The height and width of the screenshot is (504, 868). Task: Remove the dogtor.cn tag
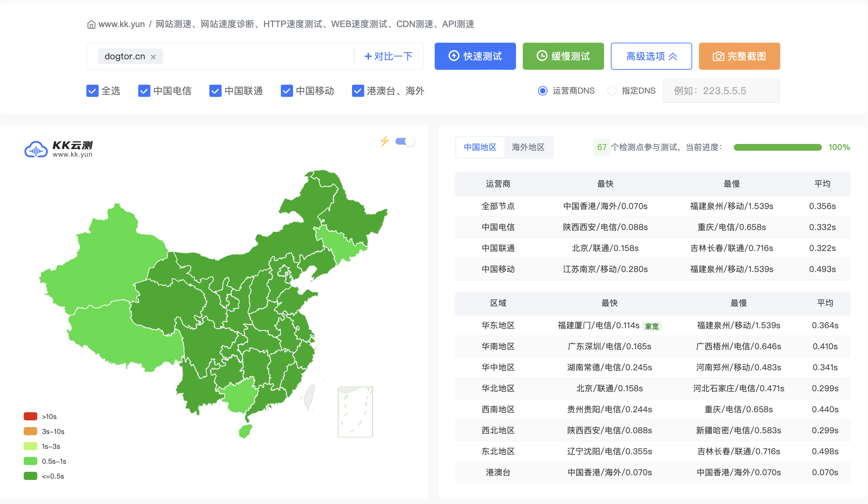[x=153, y=57]
